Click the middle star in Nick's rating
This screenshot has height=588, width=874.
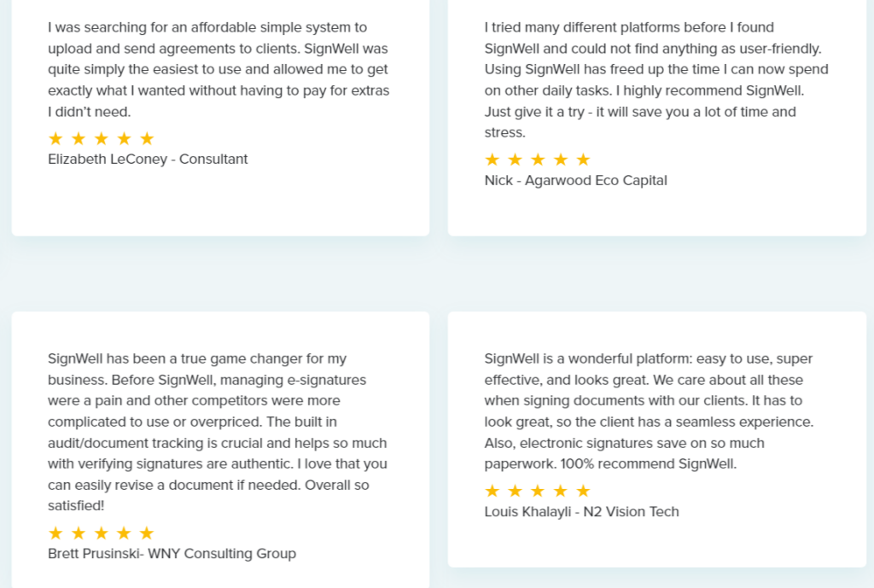pos(538,160)
